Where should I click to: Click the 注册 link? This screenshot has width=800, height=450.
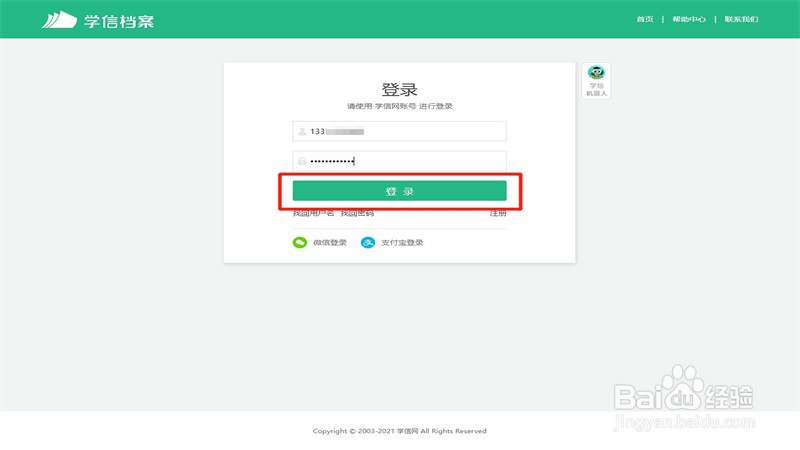click(x=498, y=213)
